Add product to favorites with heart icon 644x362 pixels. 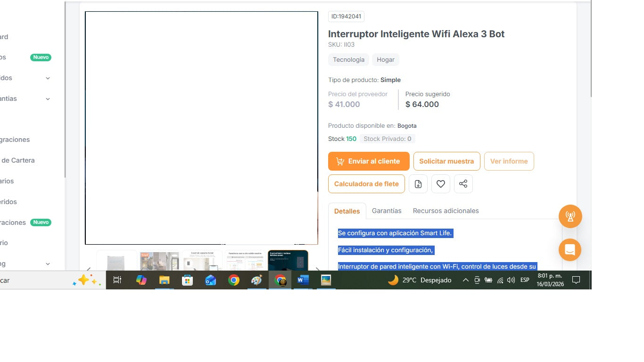point(440,184)
